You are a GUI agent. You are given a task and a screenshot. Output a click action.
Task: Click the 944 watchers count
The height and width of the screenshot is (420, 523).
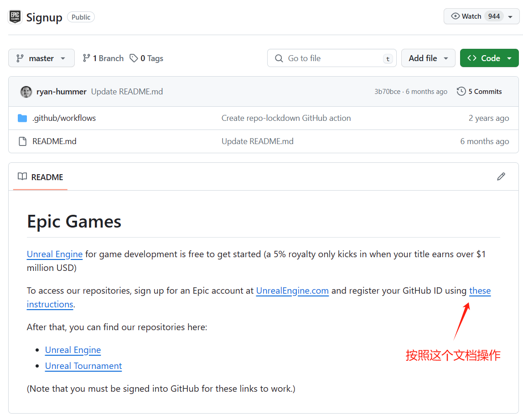coord(494,16)
